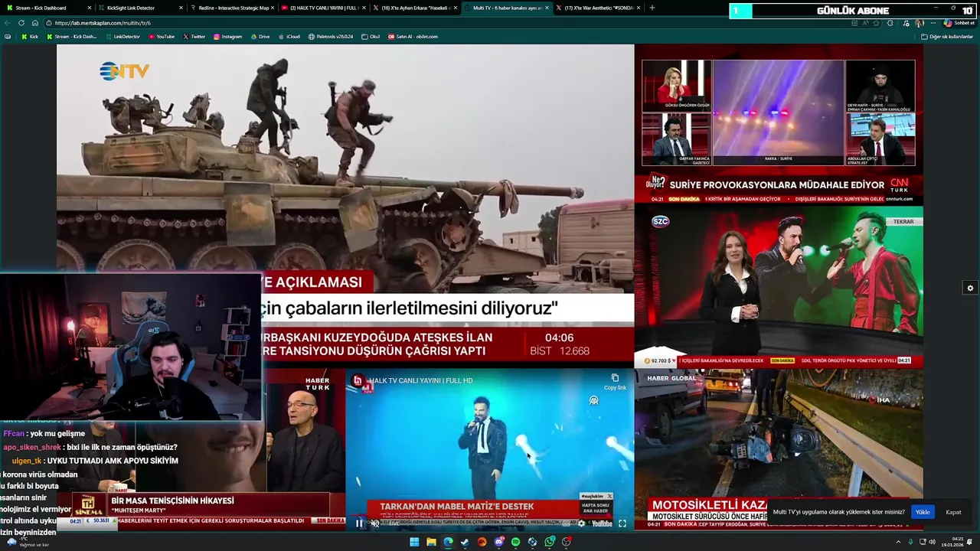
Task: Open File Explorer from taskbar
Action: [431, 542]
